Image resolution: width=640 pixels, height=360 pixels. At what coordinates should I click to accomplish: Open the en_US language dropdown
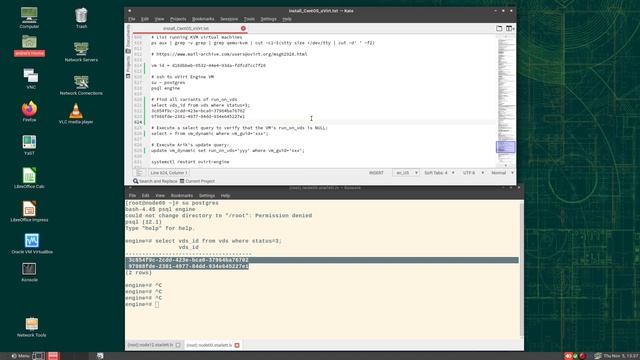[x=406, y=173]
